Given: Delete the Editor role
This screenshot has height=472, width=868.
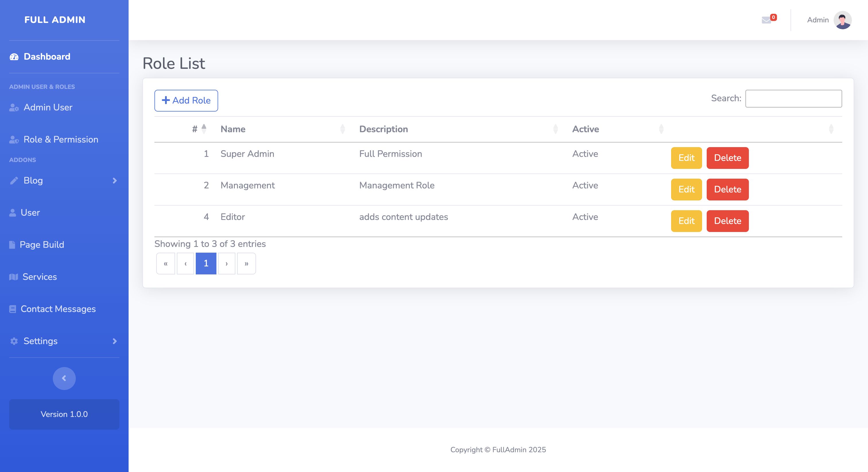Looking at the screenshot, I should tap(727, 221).
